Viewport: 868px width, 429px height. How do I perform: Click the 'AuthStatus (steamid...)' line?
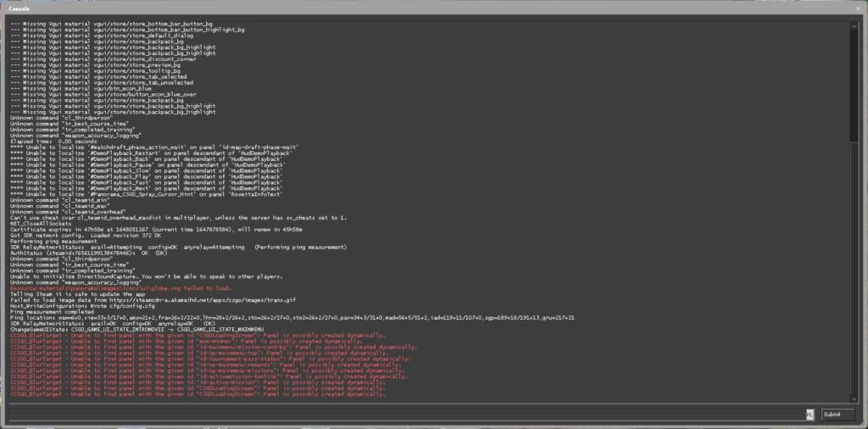point(88,253)
